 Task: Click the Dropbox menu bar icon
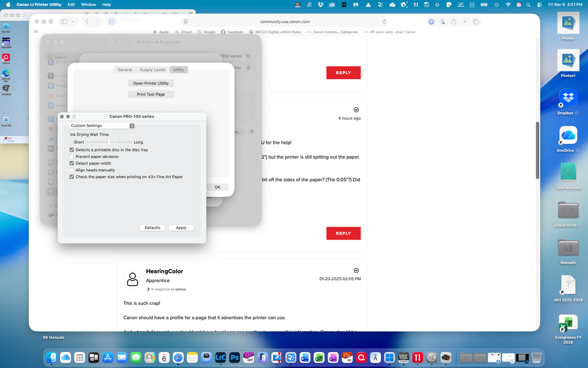click(x=321, y=5)
